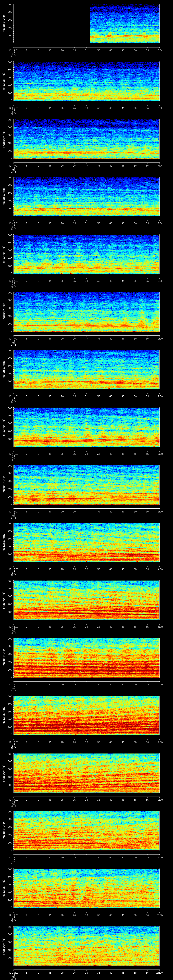This screenshot has width=173, height=980.
Task: Click the spectrogram plot starting at 12:15:00
Action: pos(87,657)
